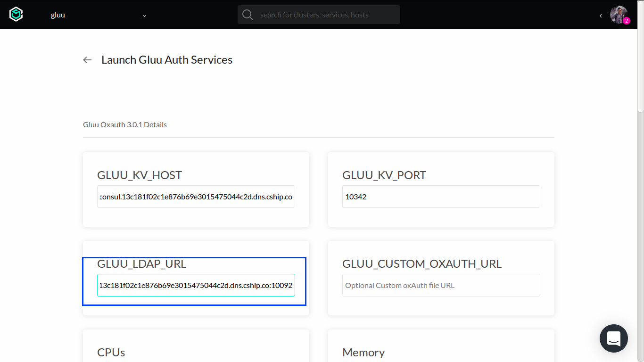Screen dimensions: 644x362
Task: Click the search magnifying glass icon
Action: click(247, 15)
